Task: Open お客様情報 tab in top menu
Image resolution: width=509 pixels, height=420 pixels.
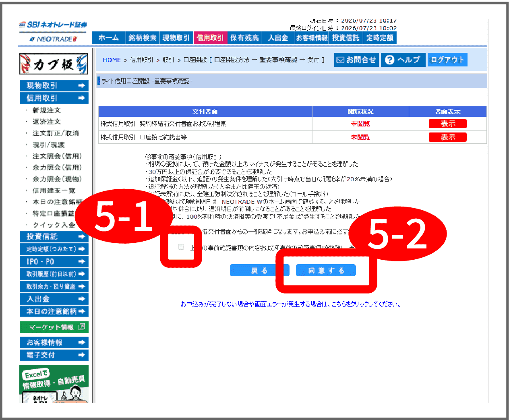Action: (312, 38)
